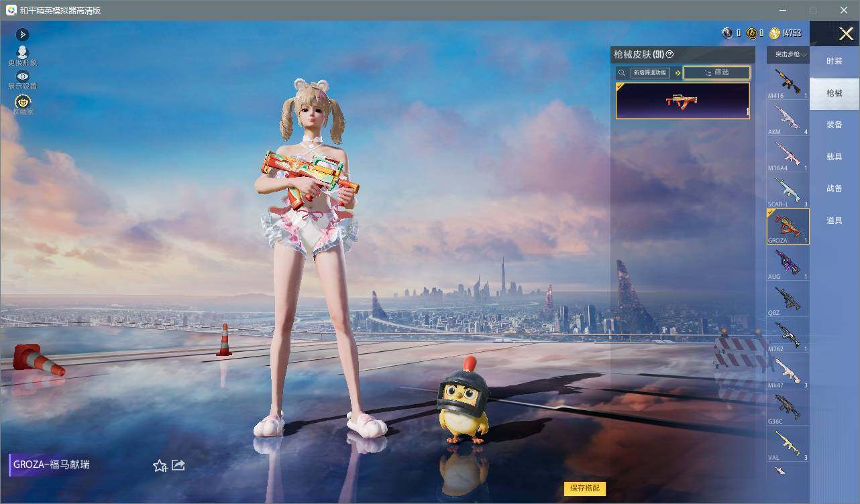This screenshot has height=504, width=860.
Task: Click the gold coin balance 14753
Action: pos(786,33)
